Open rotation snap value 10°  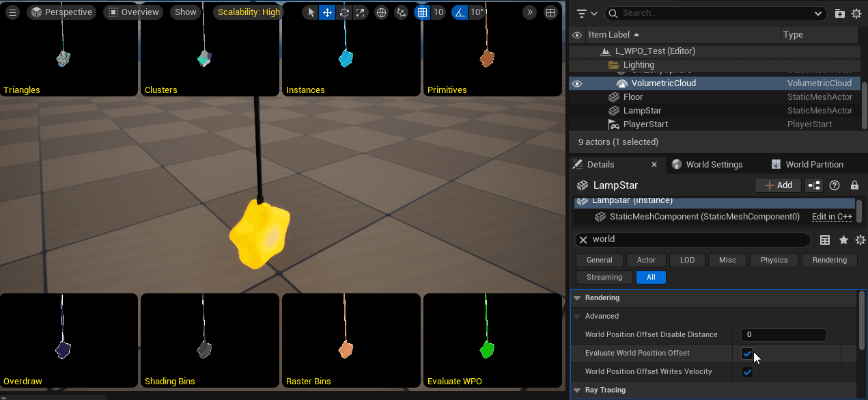477,12
